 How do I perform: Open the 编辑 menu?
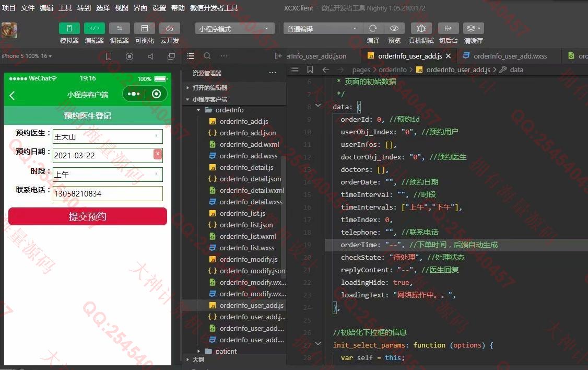(46, 8)
